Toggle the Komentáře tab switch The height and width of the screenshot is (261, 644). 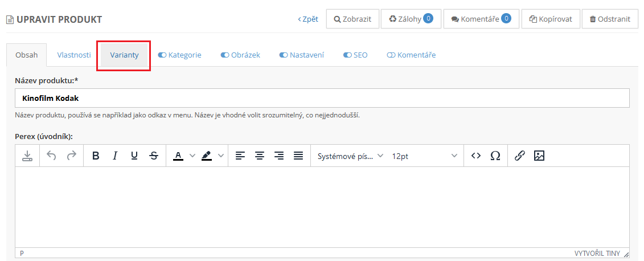(391, 55)
